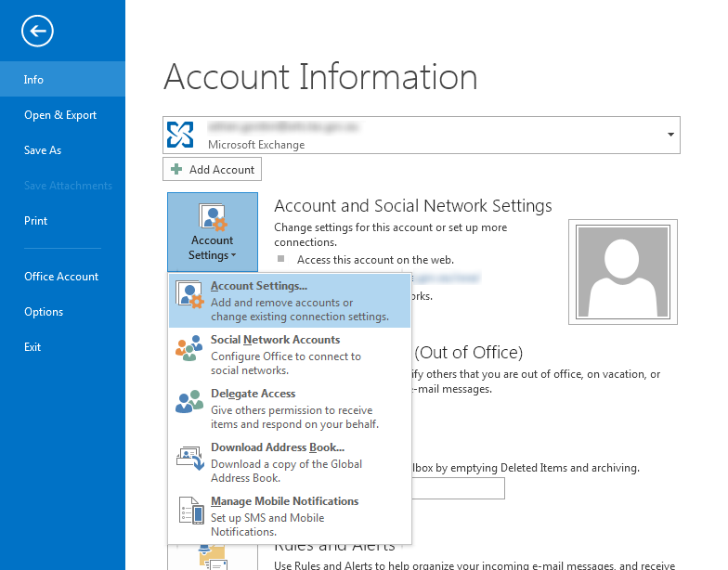Select Download Address Book... menu item
Viewport: 728px width, 570px height.
click(290, 462)
